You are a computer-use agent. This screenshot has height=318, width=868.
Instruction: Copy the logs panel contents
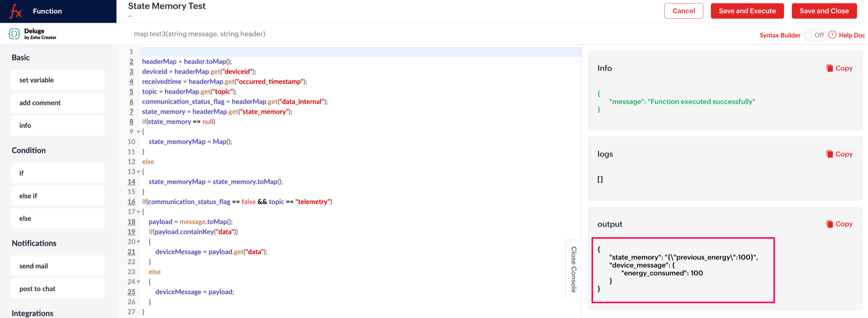click(x=839, y=154)
